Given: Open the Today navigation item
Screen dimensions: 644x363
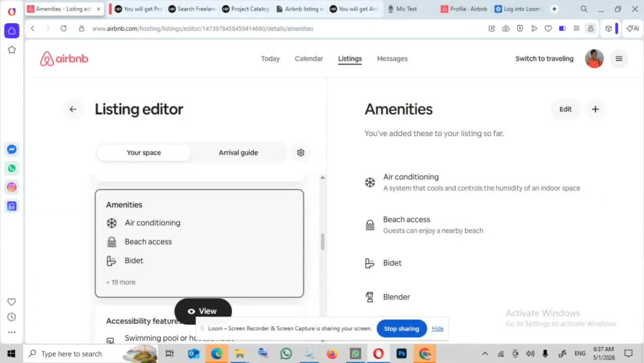Looking at the screenshot, I should [x=270, y=59].
